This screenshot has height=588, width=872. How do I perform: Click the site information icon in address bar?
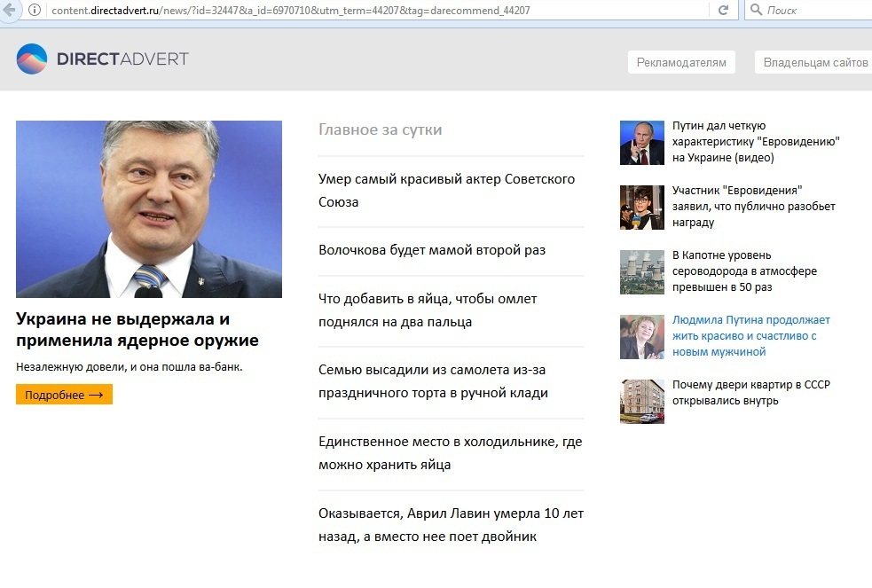tap(35, 10)
